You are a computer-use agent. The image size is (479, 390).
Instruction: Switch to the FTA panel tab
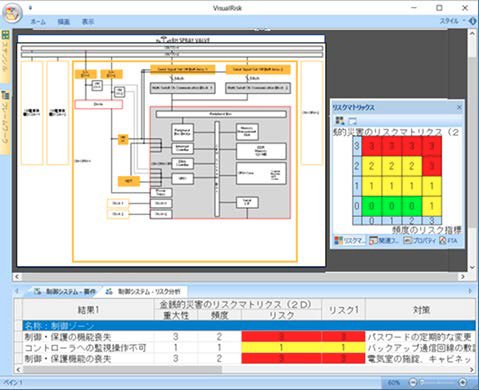click(448, 240)
